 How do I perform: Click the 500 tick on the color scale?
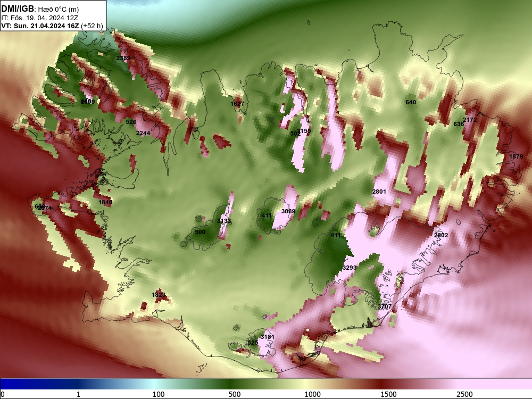235,394
